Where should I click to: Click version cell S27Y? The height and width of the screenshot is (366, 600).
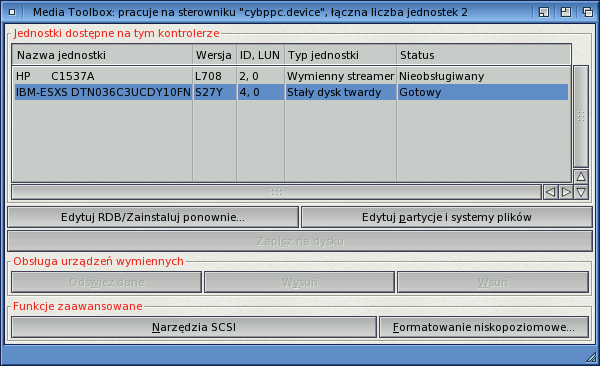coord(209,92)
